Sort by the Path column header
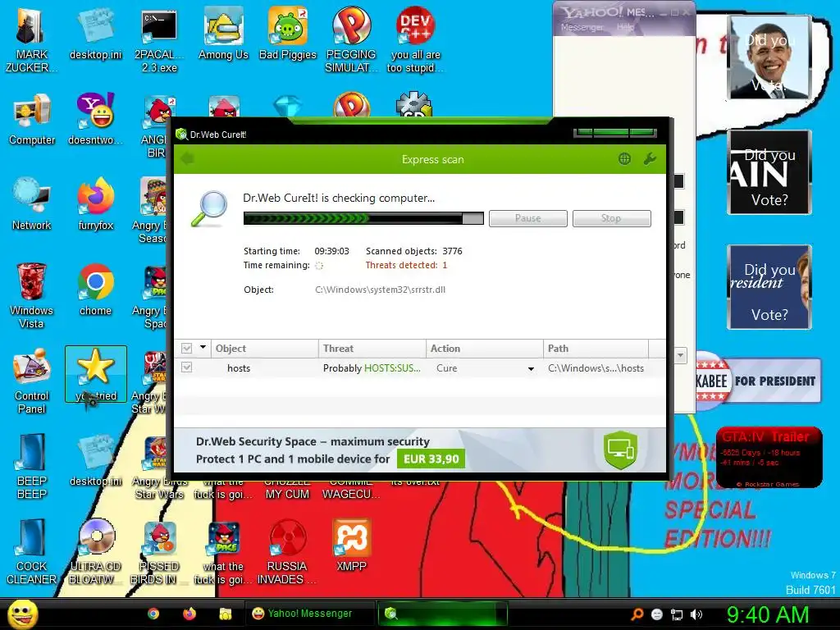 (x=596, y=348)
